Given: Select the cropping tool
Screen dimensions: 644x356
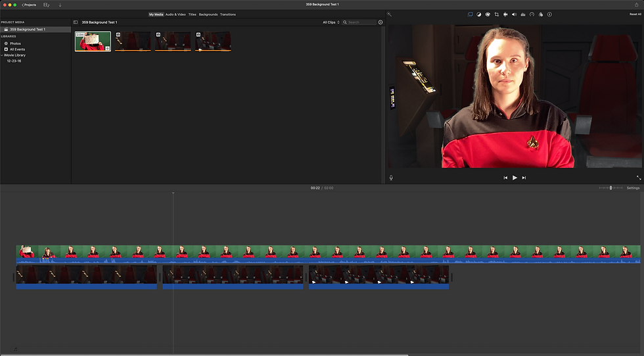Looking at the screenshot, I should [497, 14].
